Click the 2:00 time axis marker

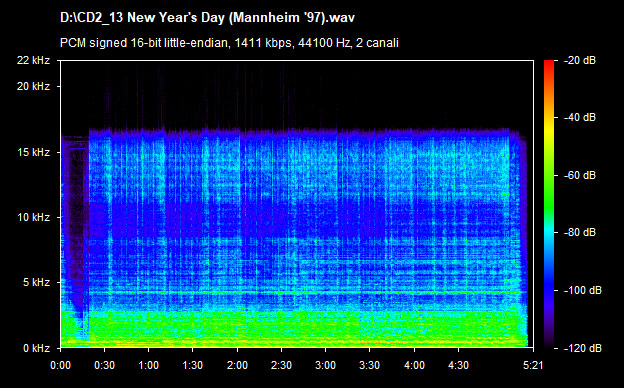[x=237, y=365]
